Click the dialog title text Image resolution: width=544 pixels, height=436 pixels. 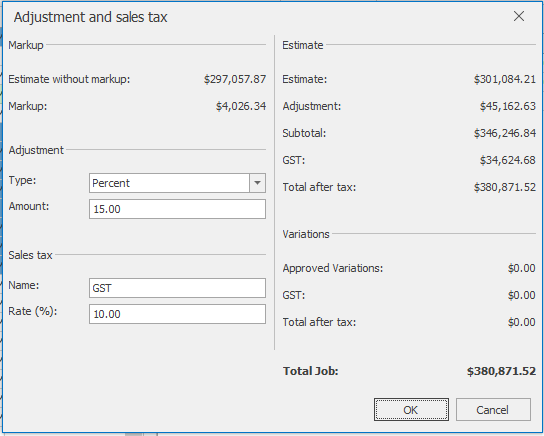click(91, 17)
